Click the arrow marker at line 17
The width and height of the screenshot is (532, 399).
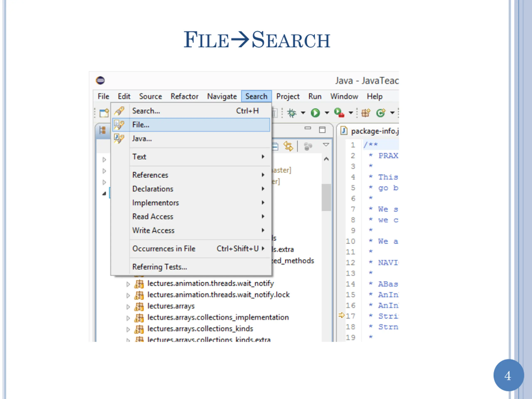point(341,315)
